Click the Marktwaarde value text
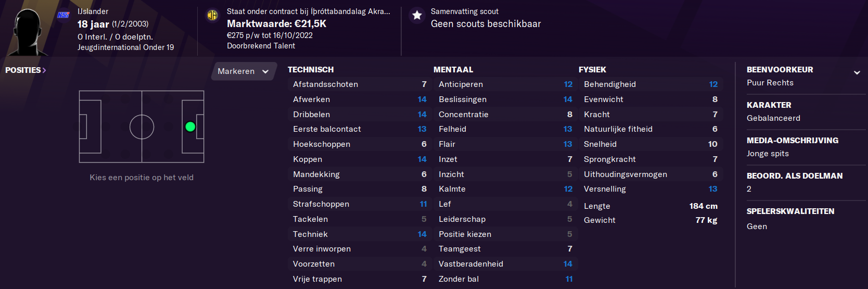This screenshot has height=289, width=868. (277, 23)
